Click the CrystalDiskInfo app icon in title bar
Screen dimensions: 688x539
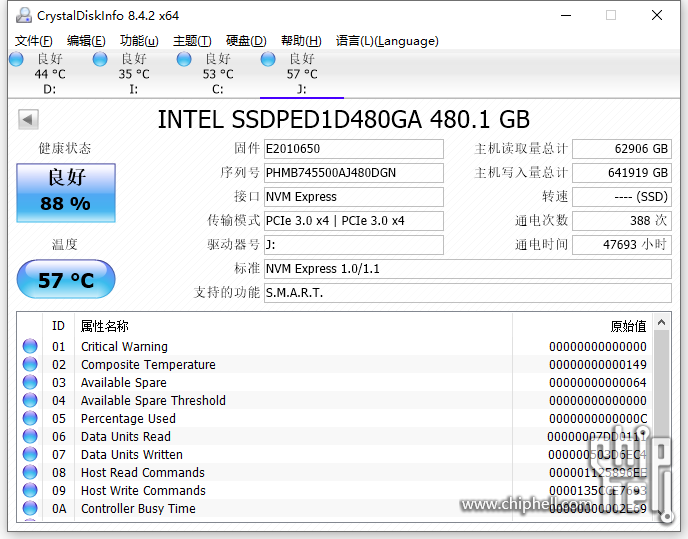pyautogui.click(x=24, y=15)
